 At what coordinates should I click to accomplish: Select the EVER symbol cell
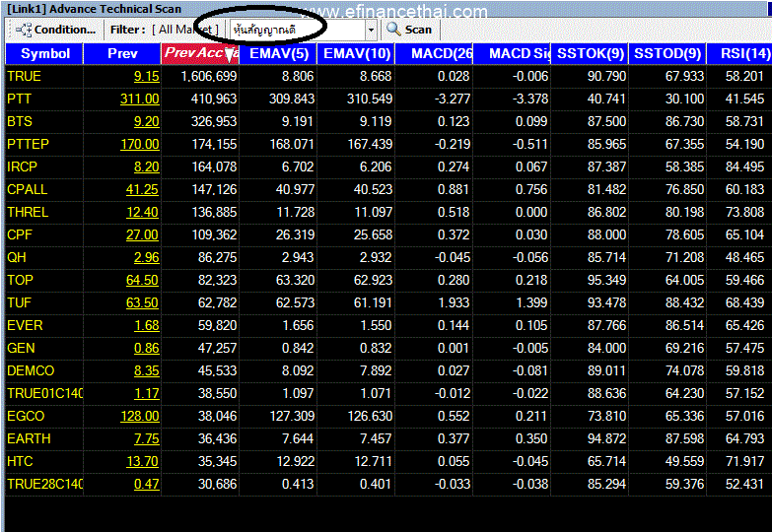tap(43, 326)
